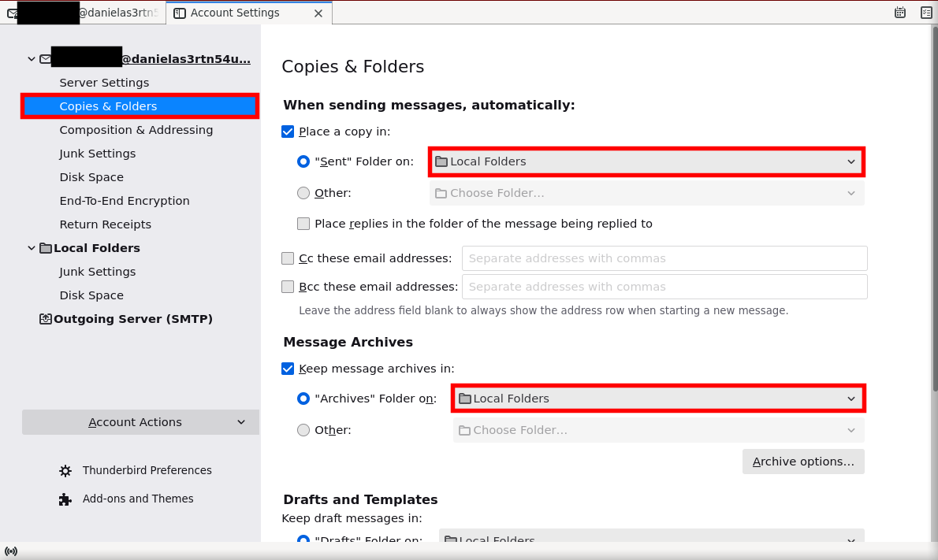Enable "Cc these email addresses" checkbox
This screenshot has width=938, height=560.
(288, 258)
